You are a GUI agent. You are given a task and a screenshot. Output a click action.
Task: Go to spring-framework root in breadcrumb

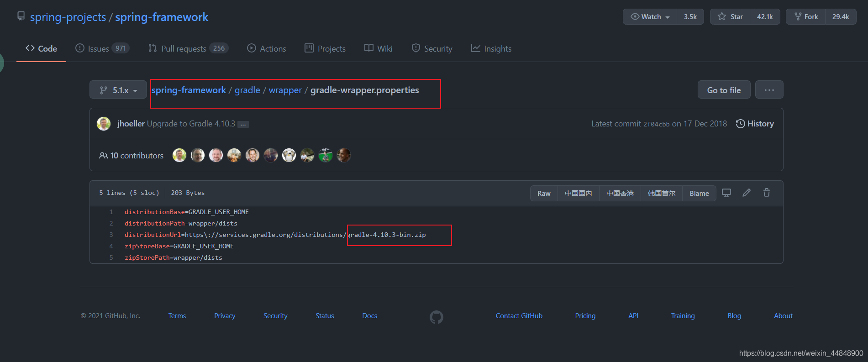(189, 90)
